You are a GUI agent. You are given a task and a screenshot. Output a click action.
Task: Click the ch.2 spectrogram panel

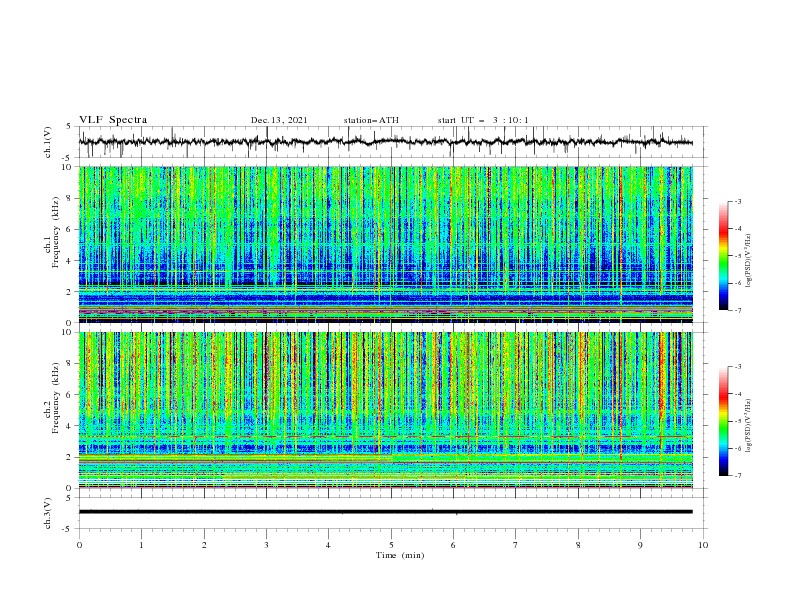click(385, 410)
